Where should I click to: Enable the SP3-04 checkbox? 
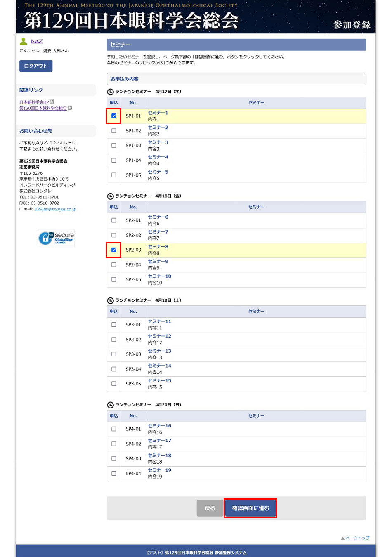[114, 369]
